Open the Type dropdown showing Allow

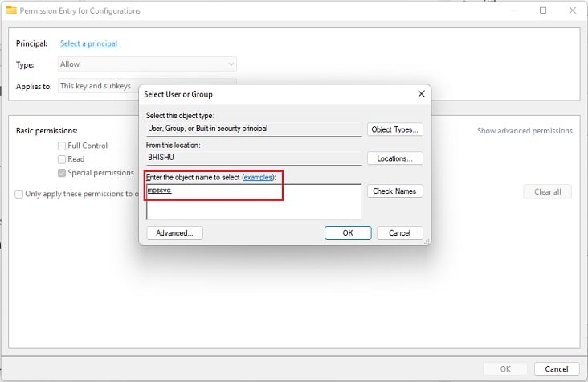coord(147,64)
